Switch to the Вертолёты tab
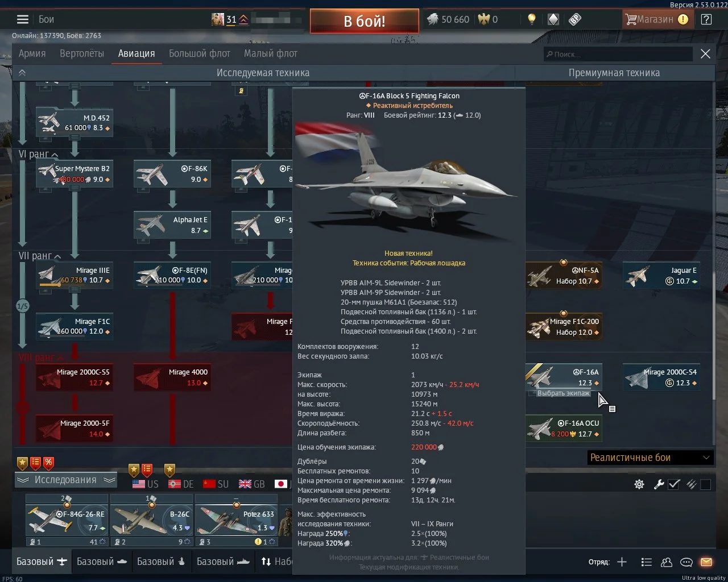 coord(82,53)
